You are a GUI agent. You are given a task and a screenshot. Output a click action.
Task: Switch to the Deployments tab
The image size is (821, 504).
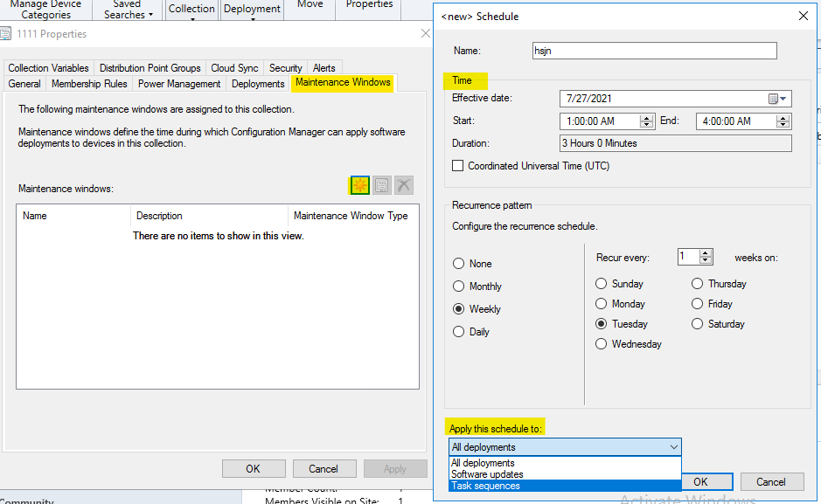pyautogui.click(x=258, y=84)
